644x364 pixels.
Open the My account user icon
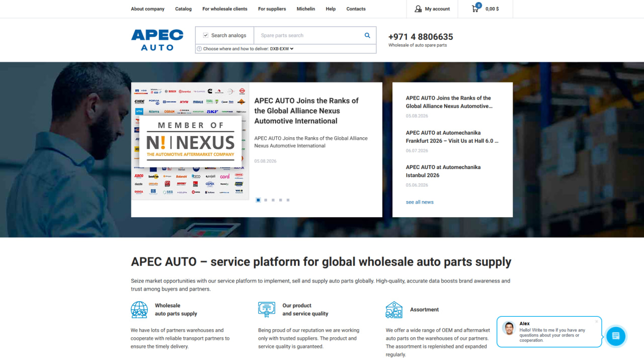click(418, 9)
